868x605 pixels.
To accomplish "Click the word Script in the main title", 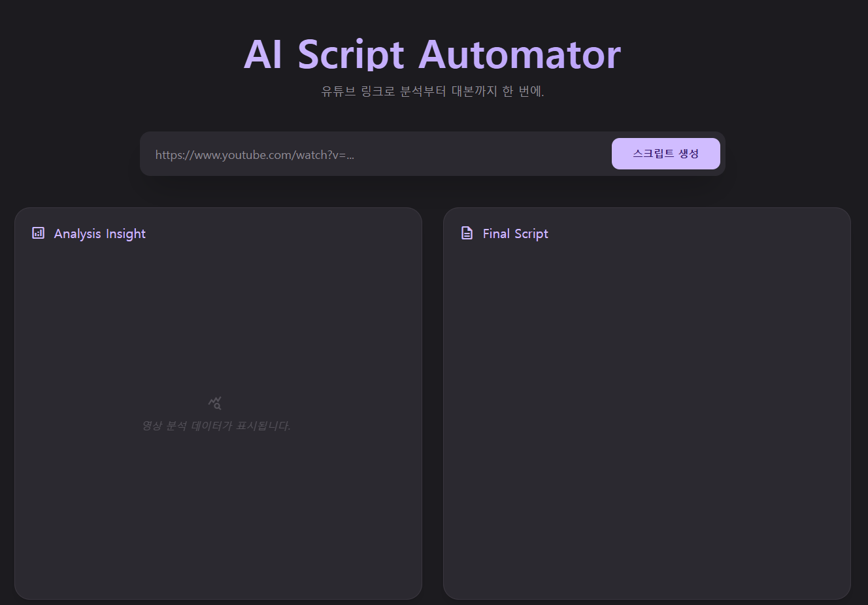I will 351,54.
